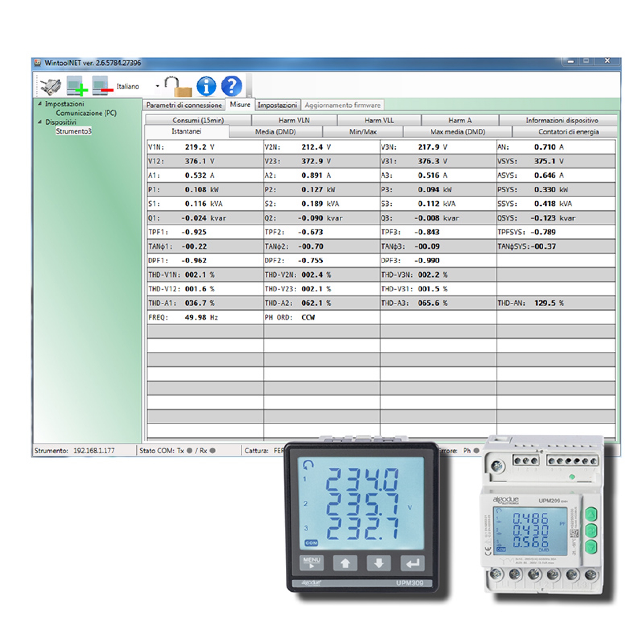Open the blue info dialog icon

point(207,86)
